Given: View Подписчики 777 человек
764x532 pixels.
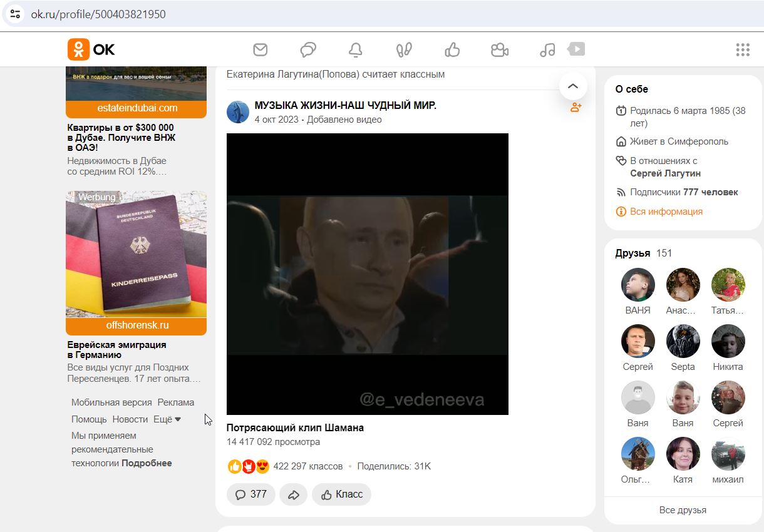Looking at the screenshot, I should [x=684, y=192].
